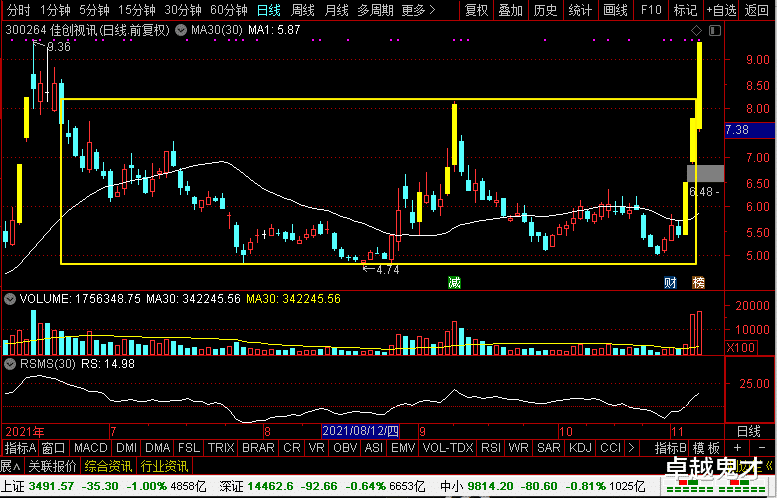Open the RSMS(30) panel indicator dropdown
The image size is (777, 498).
click(x=9, y=364)
